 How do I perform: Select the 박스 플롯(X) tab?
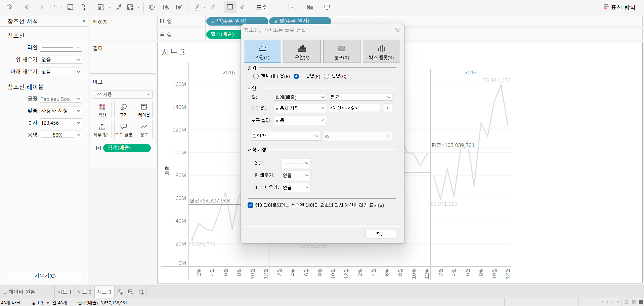pos(381,51)
